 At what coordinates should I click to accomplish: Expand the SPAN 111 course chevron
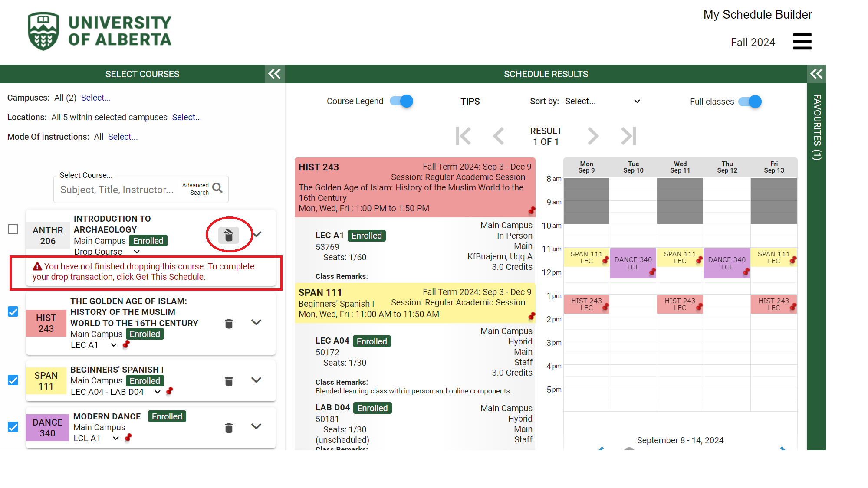(x=256, y=380)
